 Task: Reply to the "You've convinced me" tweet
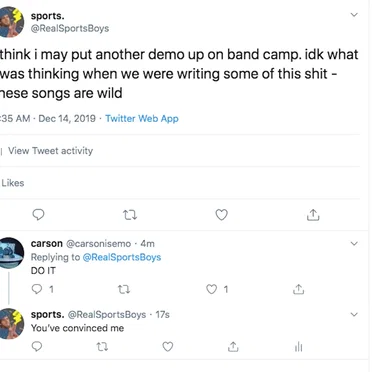click(x=37, y=347)
